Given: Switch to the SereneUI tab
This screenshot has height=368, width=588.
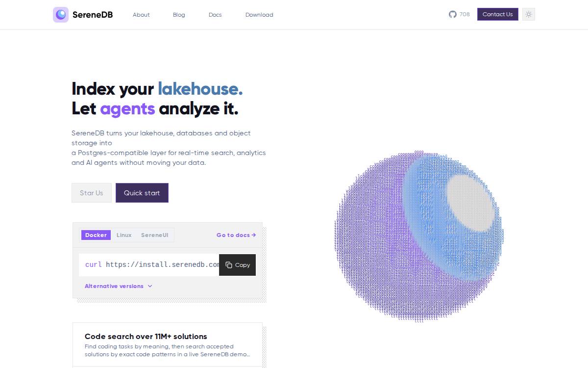Looking at the screenshot, I should 155,235.
